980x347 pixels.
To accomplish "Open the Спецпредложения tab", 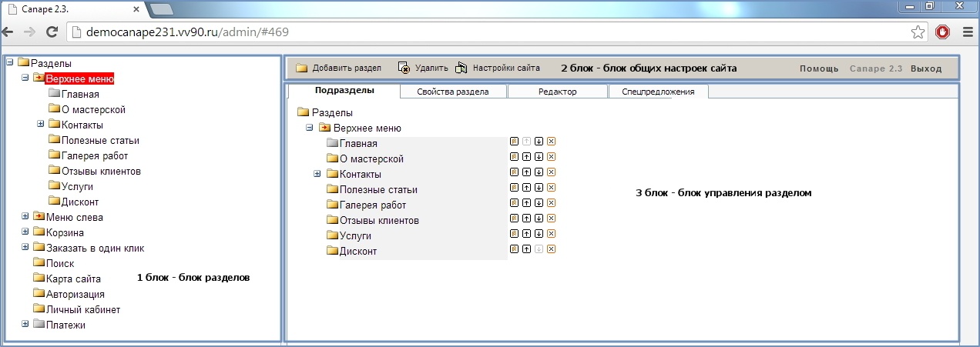I will click(658, 92).
